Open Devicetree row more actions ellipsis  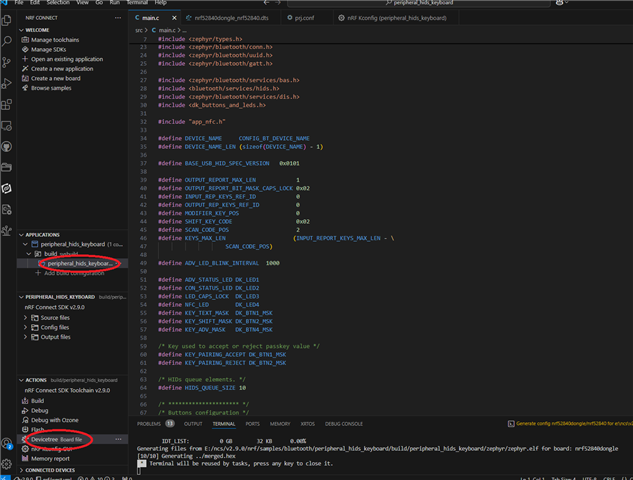(x=118, y=439)
